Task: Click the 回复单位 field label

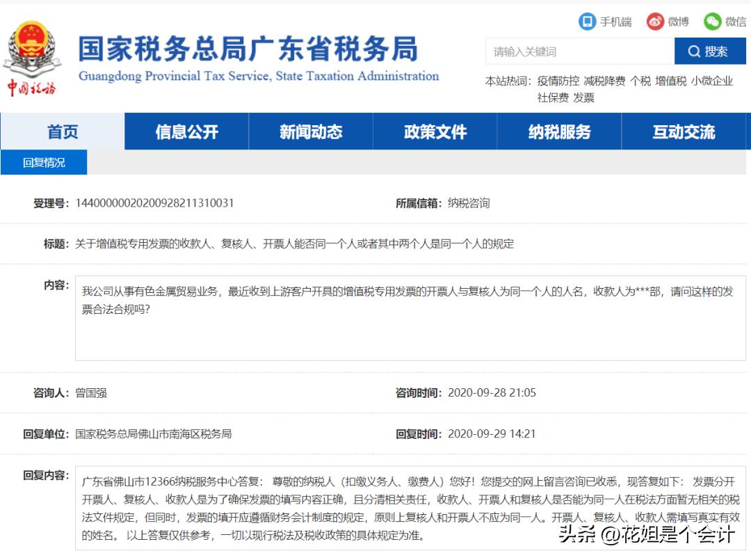Action: pyautogui.click(x=46, y=434)
